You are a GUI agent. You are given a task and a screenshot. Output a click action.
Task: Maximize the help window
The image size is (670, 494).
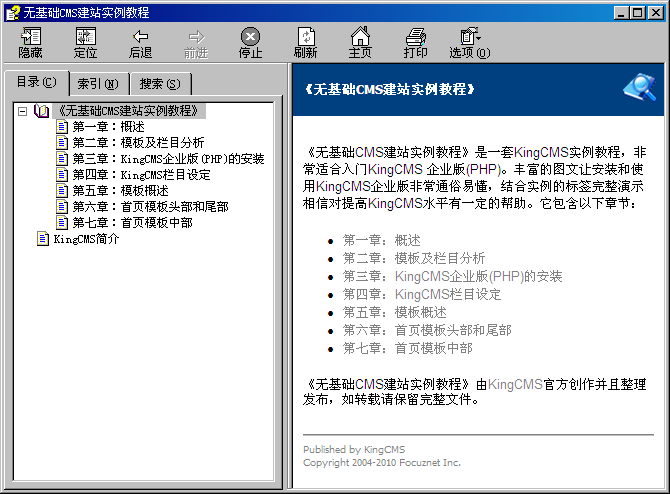point(638,13)
